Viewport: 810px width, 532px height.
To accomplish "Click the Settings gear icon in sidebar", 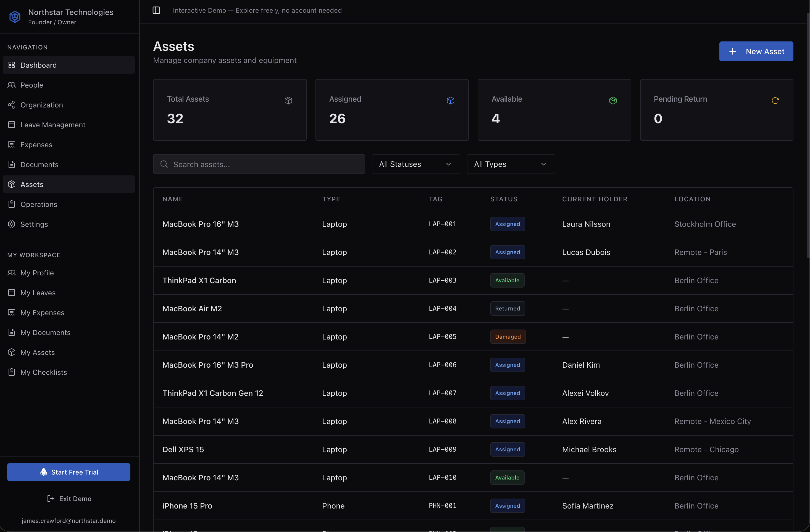I will point(12,224).
